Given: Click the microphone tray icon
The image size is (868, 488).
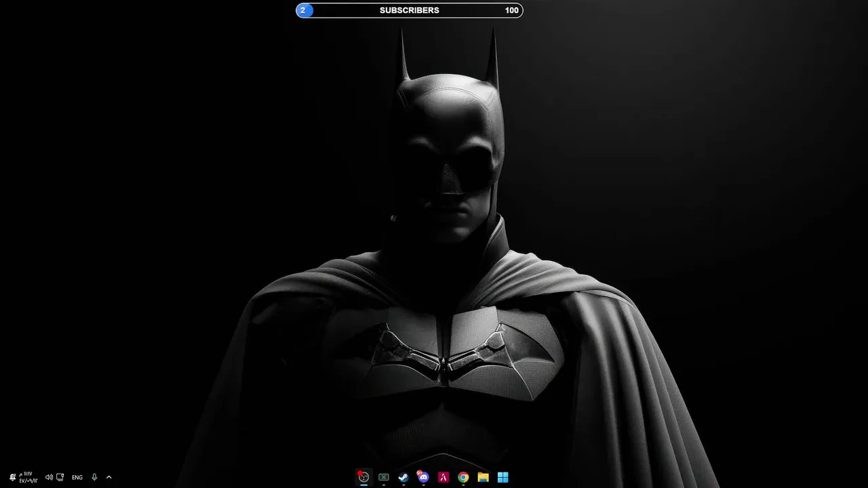Looking at the screenshot, I should pos(94,477).
